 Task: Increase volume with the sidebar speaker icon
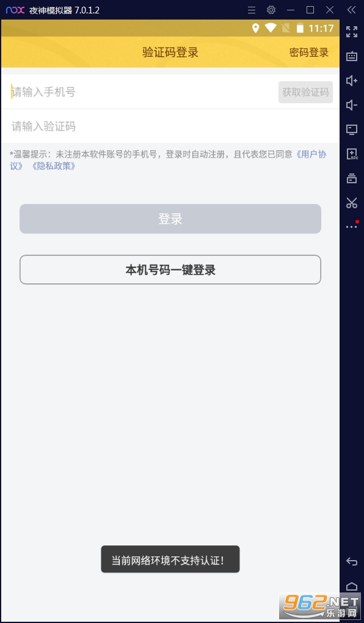[352, 81]
